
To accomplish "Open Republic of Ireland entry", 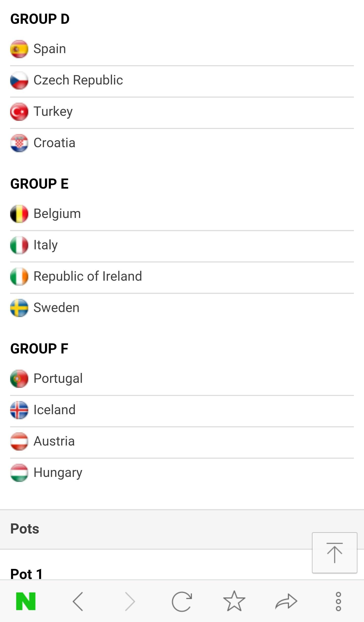I will pos(88,276).
